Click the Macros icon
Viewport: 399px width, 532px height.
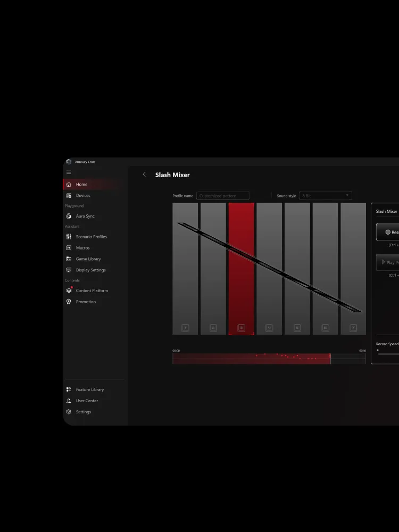pyautogui.click(x=69, y=248)
